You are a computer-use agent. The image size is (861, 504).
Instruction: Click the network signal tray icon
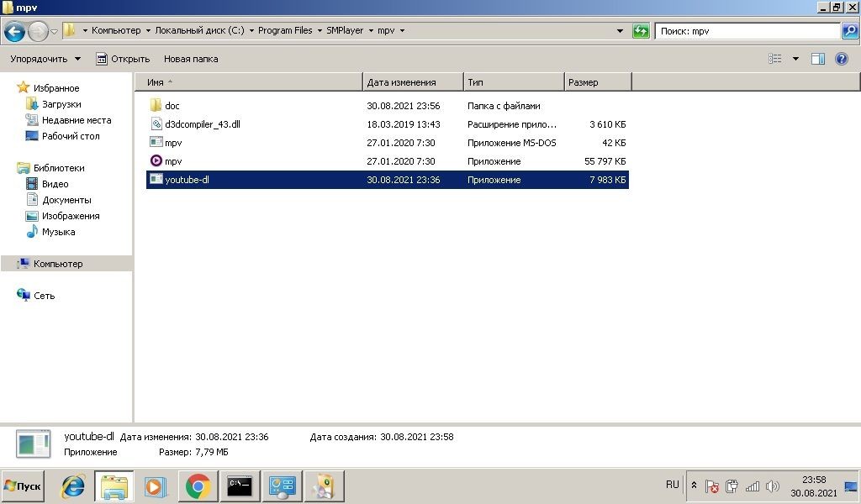(x=753, y=486)
